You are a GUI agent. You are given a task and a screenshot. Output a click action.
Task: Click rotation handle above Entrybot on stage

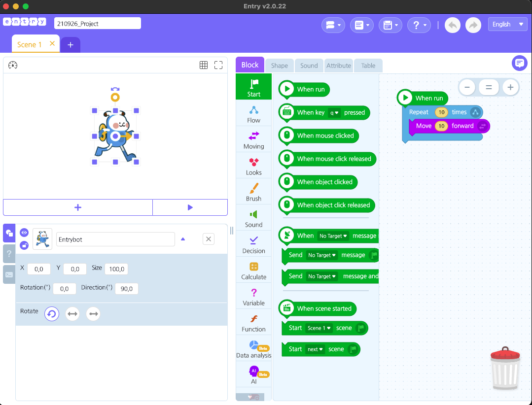(x=115, y=98)
